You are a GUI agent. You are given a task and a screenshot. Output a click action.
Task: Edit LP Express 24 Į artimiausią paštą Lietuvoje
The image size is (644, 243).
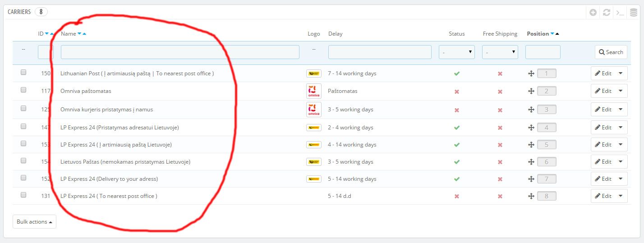[603, 145]
